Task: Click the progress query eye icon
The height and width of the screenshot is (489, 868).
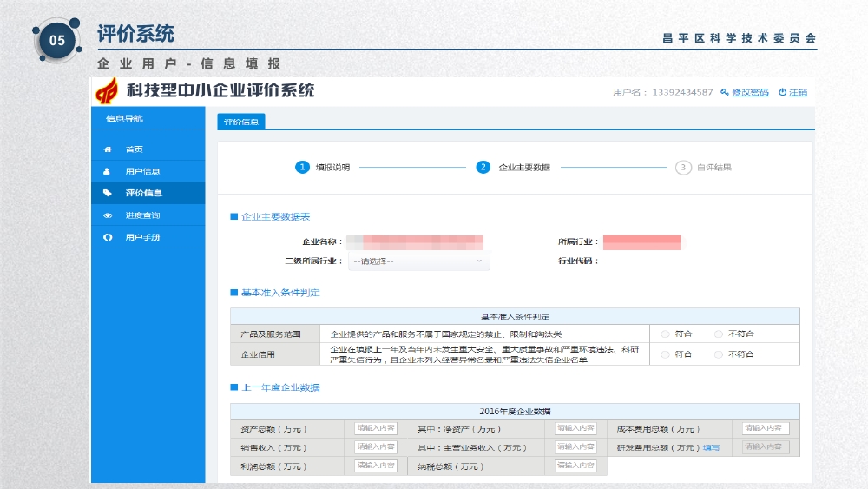Action: click(108, 215)
